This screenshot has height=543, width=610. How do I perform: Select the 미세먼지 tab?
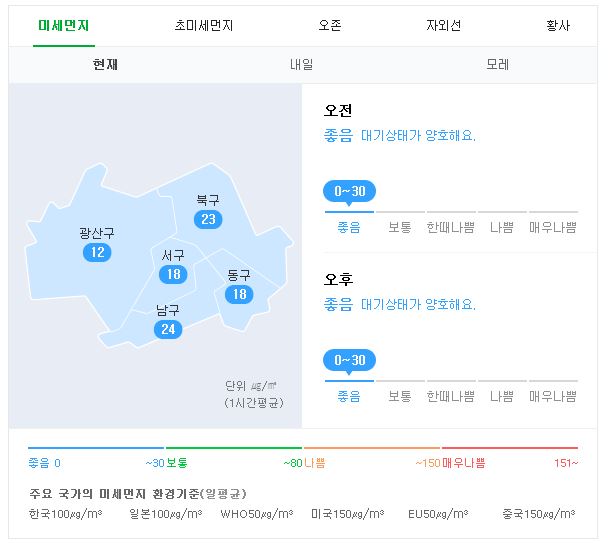pyautogui.click(x=64, y=26)
